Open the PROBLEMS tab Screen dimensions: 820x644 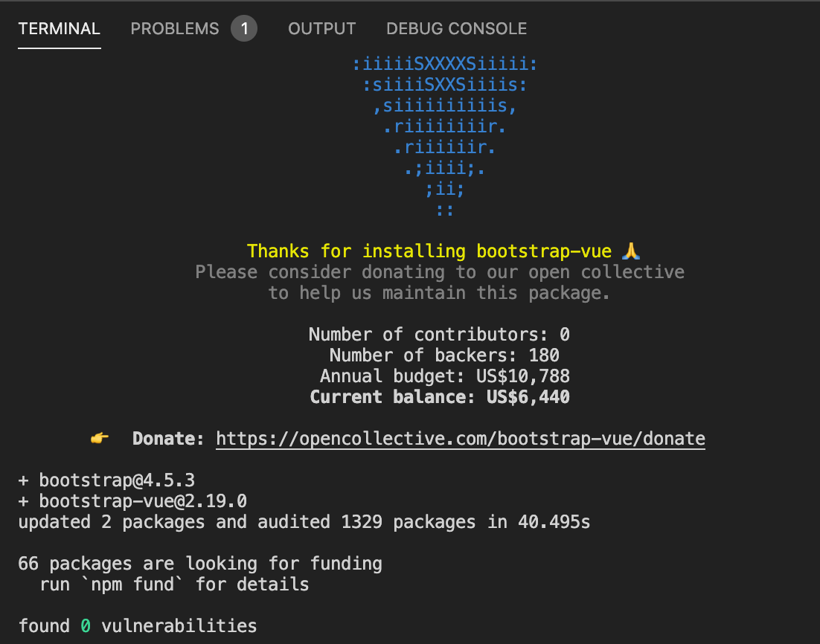click(x=175, y=28)
